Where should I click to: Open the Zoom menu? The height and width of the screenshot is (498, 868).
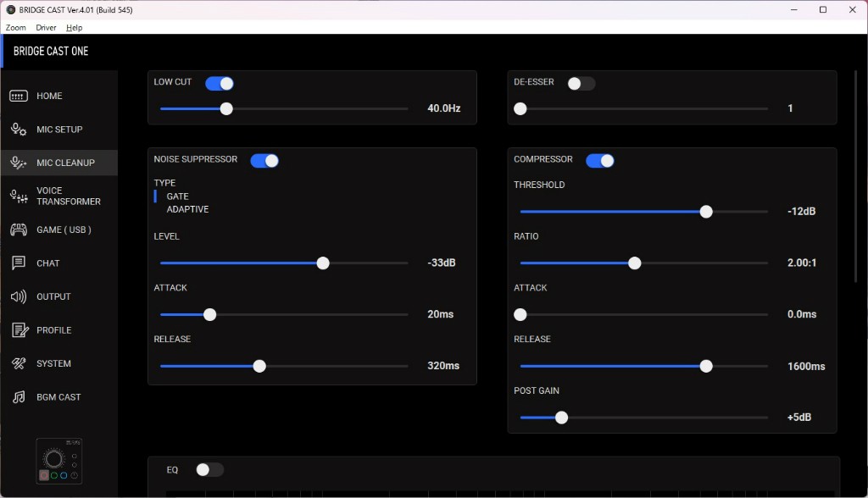pos(15,28)
